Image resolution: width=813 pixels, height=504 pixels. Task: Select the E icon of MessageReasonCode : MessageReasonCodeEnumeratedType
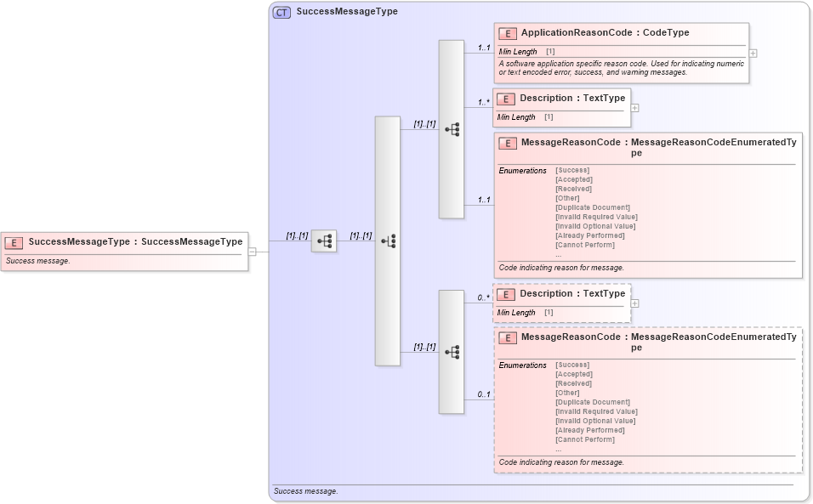coord(508,143)
